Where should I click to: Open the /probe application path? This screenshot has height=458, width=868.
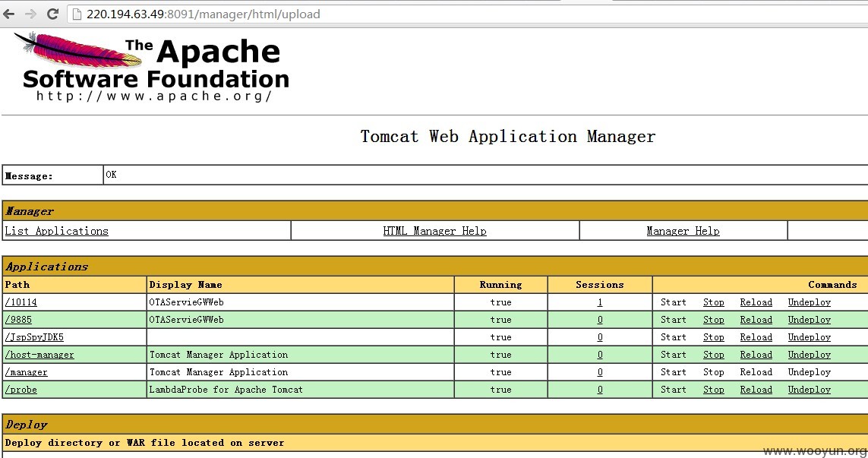(21, 390)
